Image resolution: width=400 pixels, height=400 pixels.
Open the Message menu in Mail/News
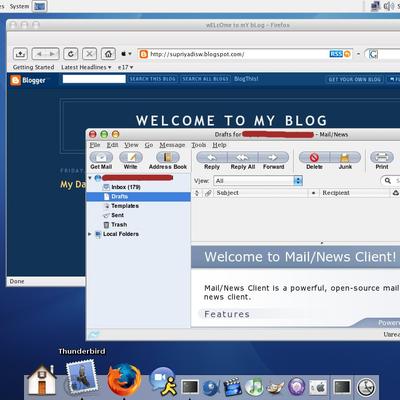click(172, 145)
